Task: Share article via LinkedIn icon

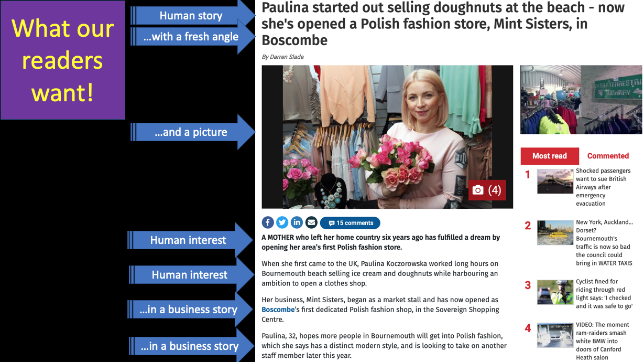Action: (x=297, y=222)
